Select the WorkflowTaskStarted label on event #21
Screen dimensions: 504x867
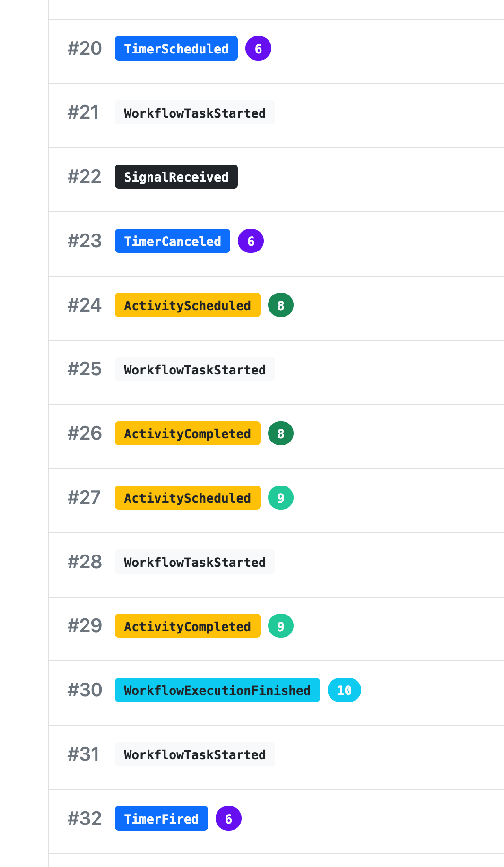pos(195,112)
